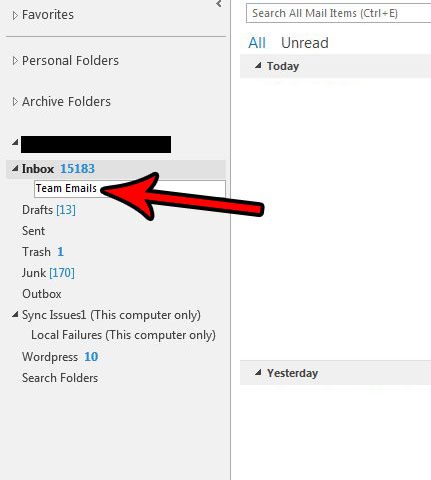The width and height of the screenshot is (431, 480).
Task: Collapse the Sync Issues1 folder
Action: 15,314
